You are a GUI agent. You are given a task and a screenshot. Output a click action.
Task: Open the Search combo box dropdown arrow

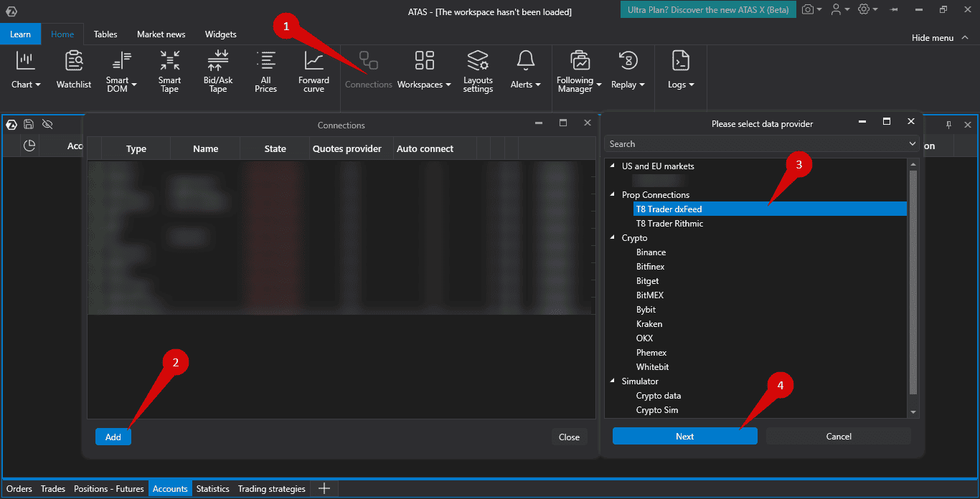(x=912, y=144)
